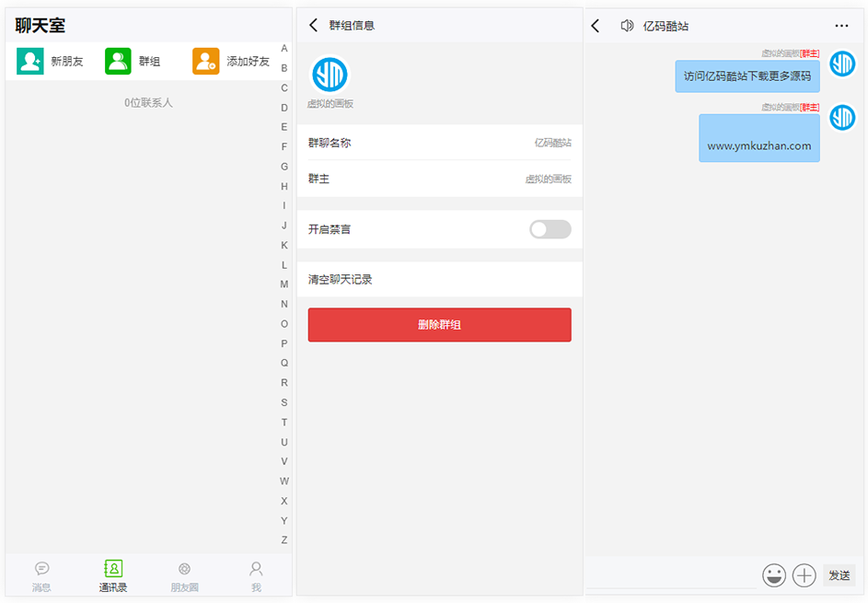The width and height of the screenshot is (868, 603).
Task: Click the chat message input field
Action: [x=671, y=575]
